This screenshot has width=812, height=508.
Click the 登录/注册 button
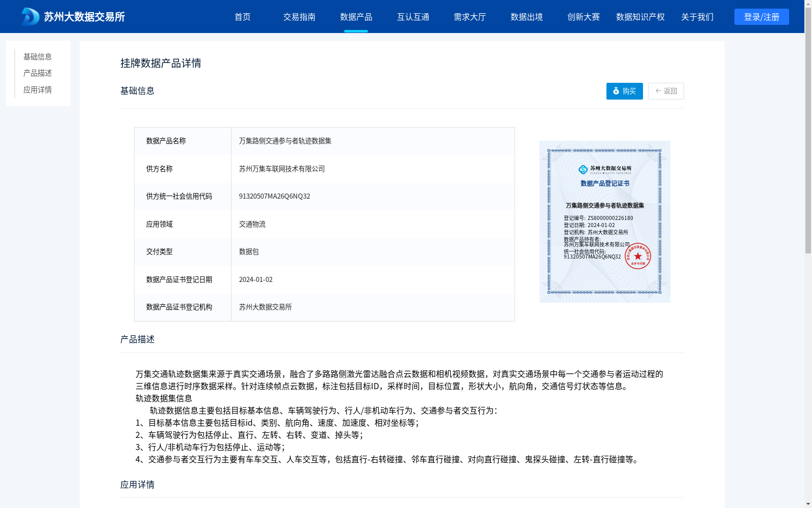click(762, 17)
